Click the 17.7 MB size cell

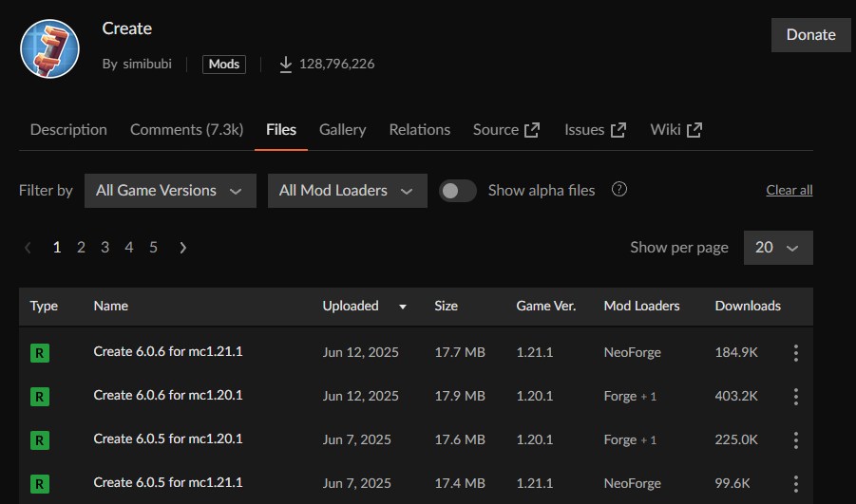[460, 352]
